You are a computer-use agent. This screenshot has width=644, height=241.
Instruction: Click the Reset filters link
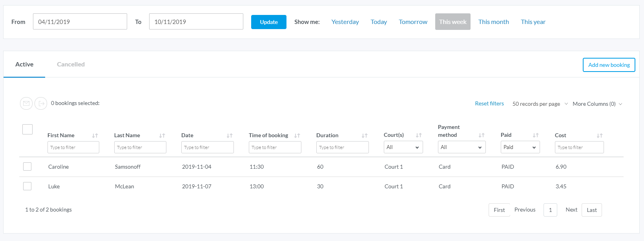click(x=489, y=104)
